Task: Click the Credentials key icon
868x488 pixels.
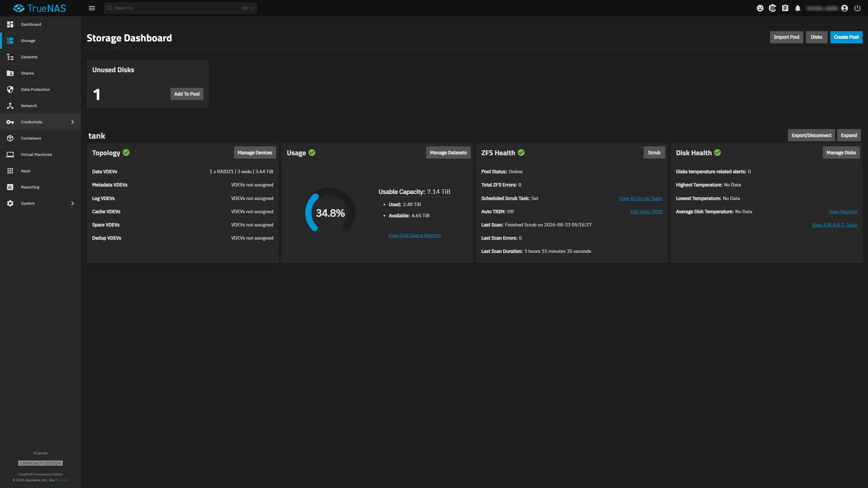Action: (x=10, y=122)
